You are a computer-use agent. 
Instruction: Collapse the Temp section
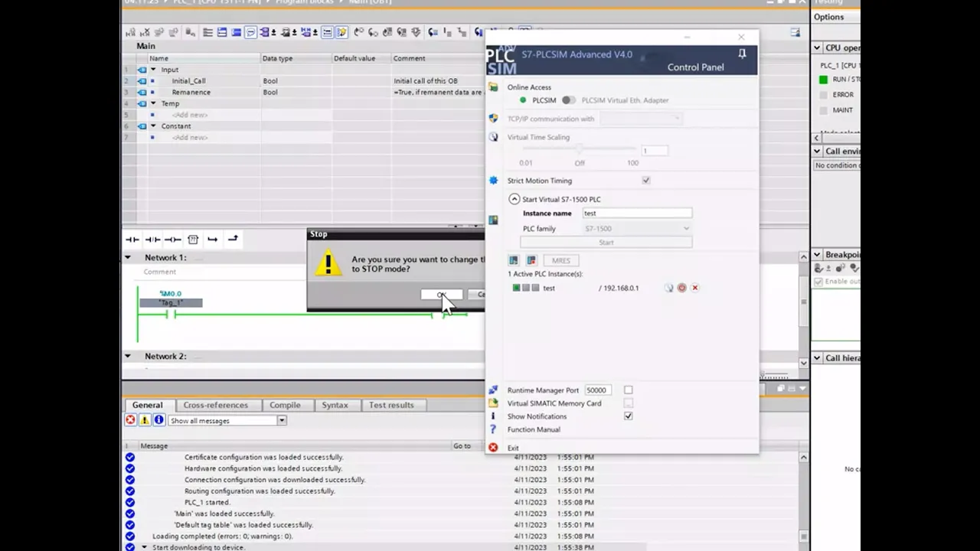tap(153, 103)
